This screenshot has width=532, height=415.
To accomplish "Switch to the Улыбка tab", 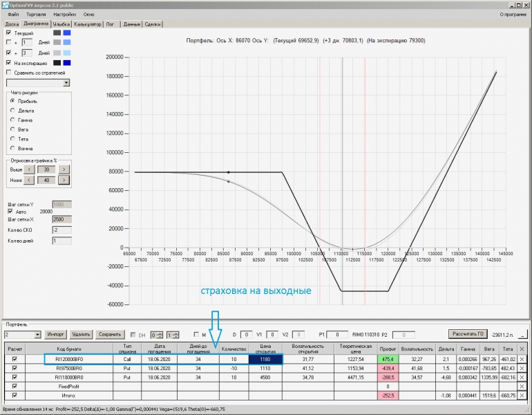I will coord(61,24).
